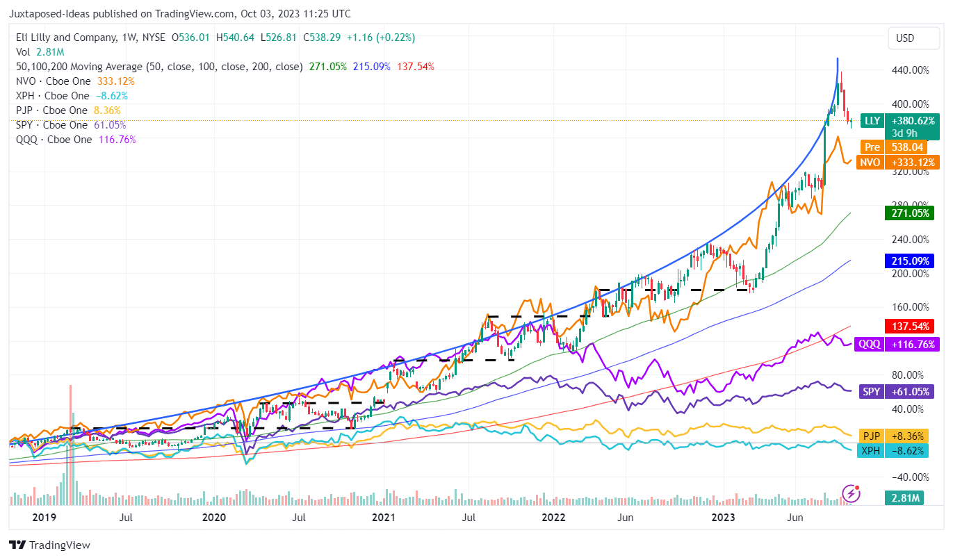Click 333.12% value in the NVO legend row
Image resolution: width=953 pixels, height=560 pixels.
point(115,81)
